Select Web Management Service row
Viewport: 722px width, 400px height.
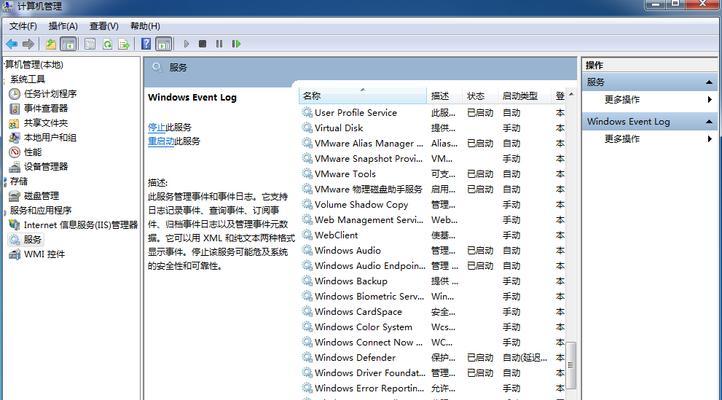point(433,220)
